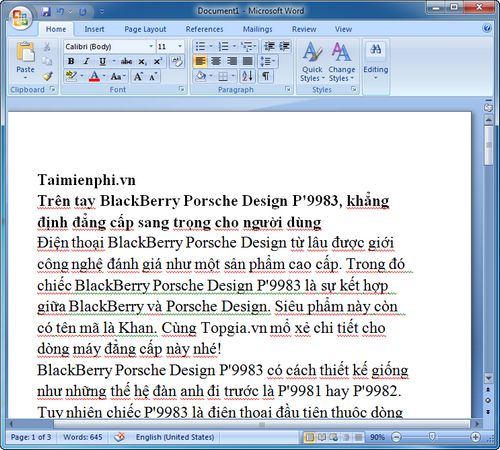Apply superscript formatting

(x=157, y=61)
